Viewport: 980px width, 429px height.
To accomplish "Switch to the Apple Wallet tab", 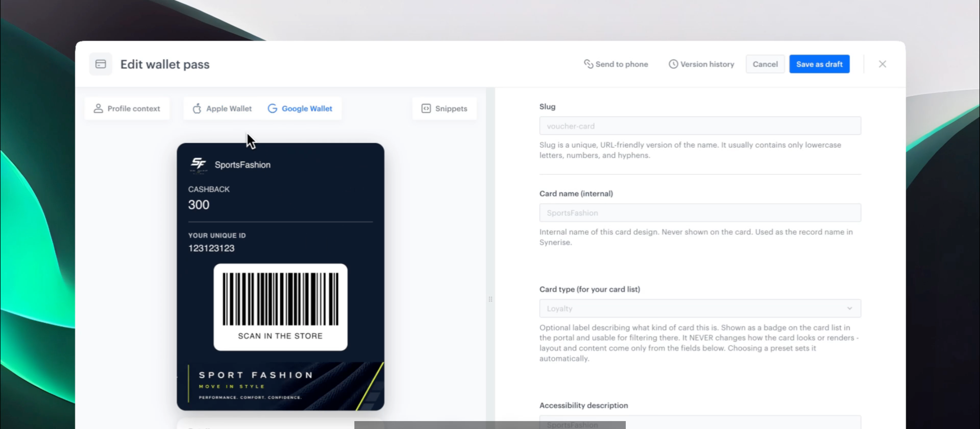I will (222, 108).
